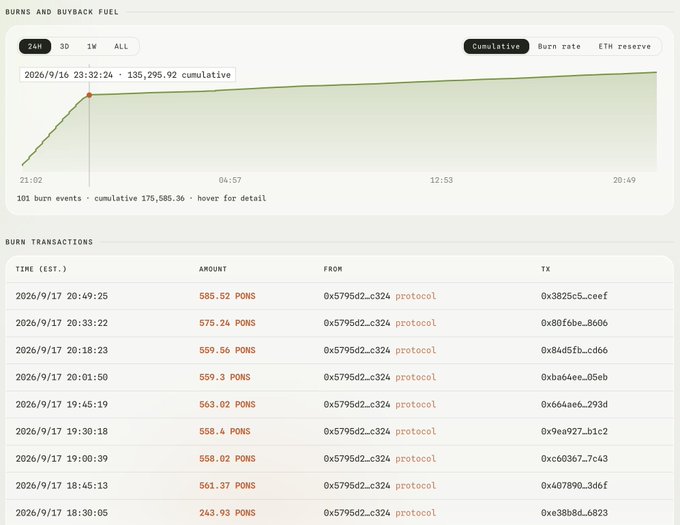Click the Burn Transactions heading
Screen dimensions: 680x525
[49, 242]
